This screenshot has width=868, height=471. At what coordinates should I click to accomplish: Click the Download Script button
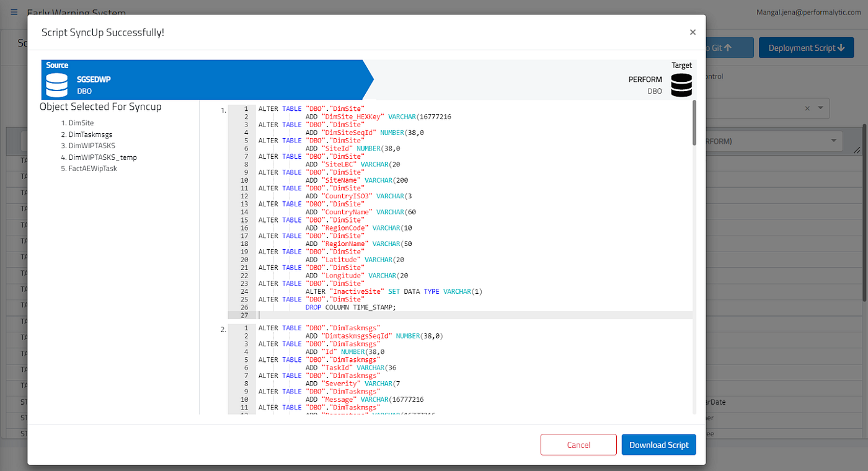click(658, 444)
